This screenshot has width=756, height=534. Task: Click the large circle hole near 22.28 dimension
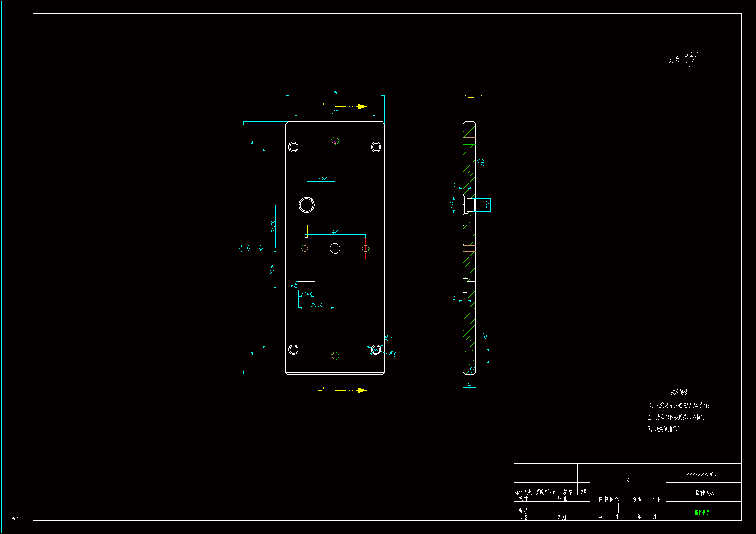pyautogui.click(x=307, y=205)
